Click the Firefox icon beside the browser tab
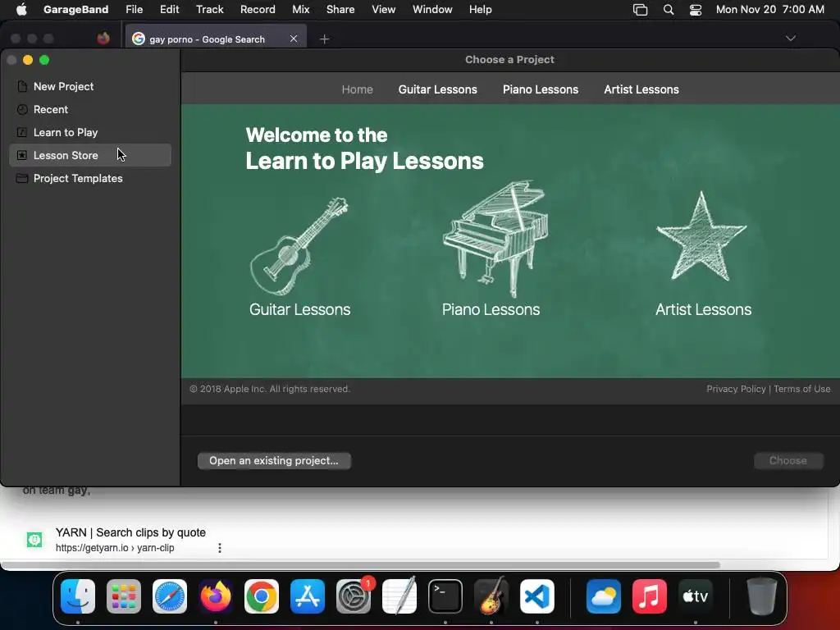Image resolution: width=840 pixels, height=630 pixels. 103,39
